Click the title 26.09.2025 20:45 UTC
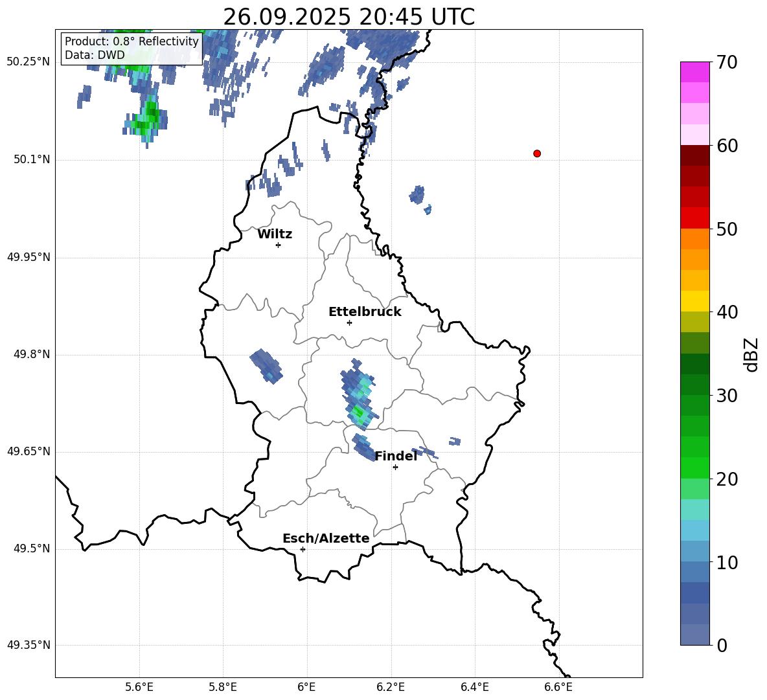The height and width of the screenshot is (700, 767). tap(349, 17)
